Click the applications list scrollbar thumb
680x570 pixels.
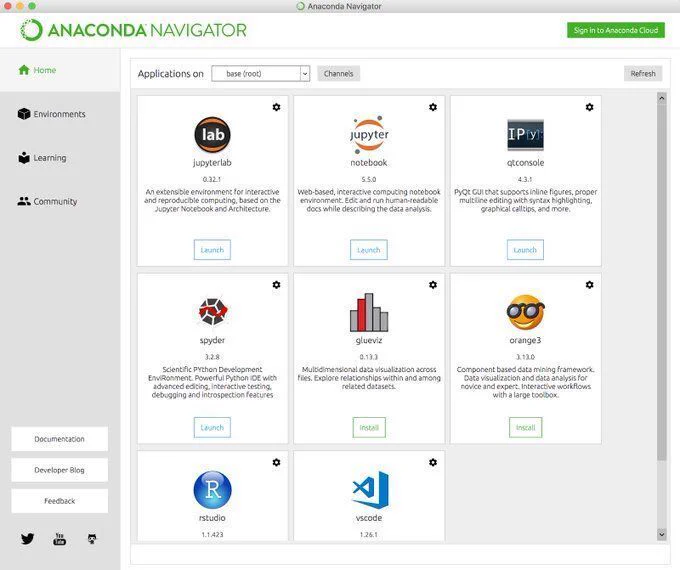tap(661, 282)
